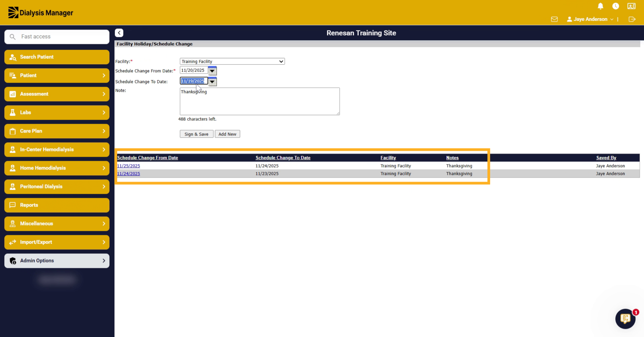Image resolution: width=644 pixels, height=337 pixels.
Task: Expand the Labs menu
Action: [57, 112]
